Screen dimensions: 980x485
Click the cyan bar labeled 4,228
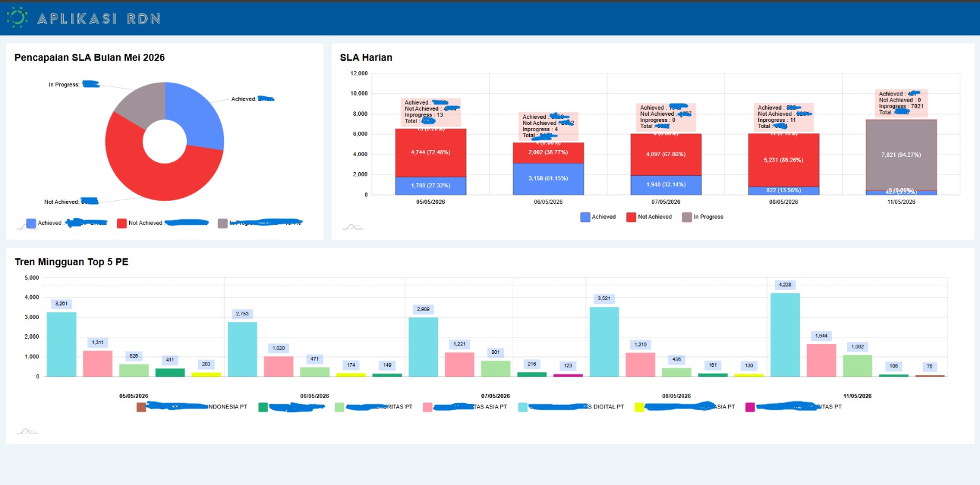[x=785, y=335]
